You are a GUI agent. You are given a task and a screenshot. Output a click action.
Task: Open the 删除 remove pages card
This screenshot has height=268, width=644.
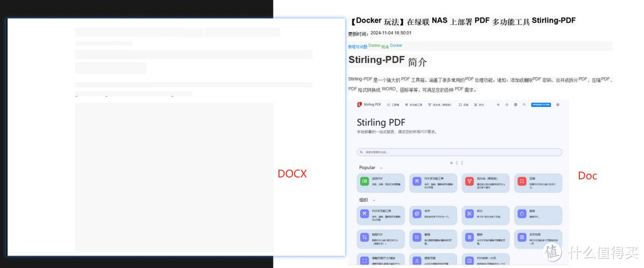click(485, 239)
